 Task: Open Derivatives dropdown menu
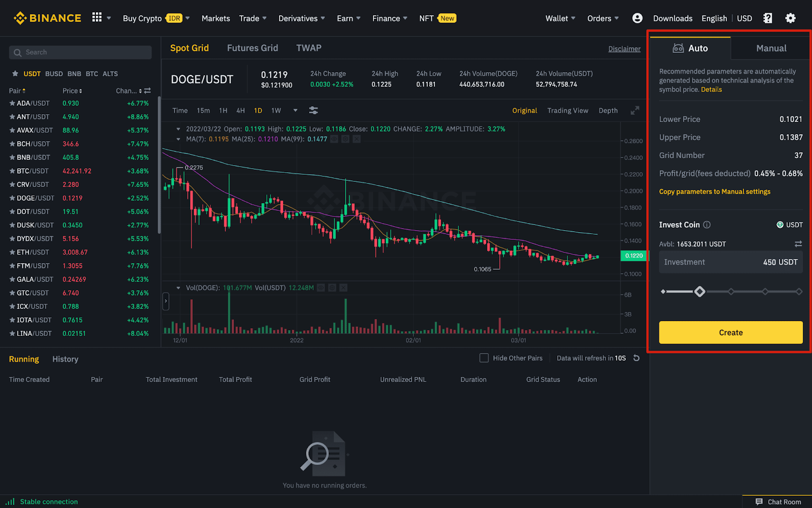[302, 18]
